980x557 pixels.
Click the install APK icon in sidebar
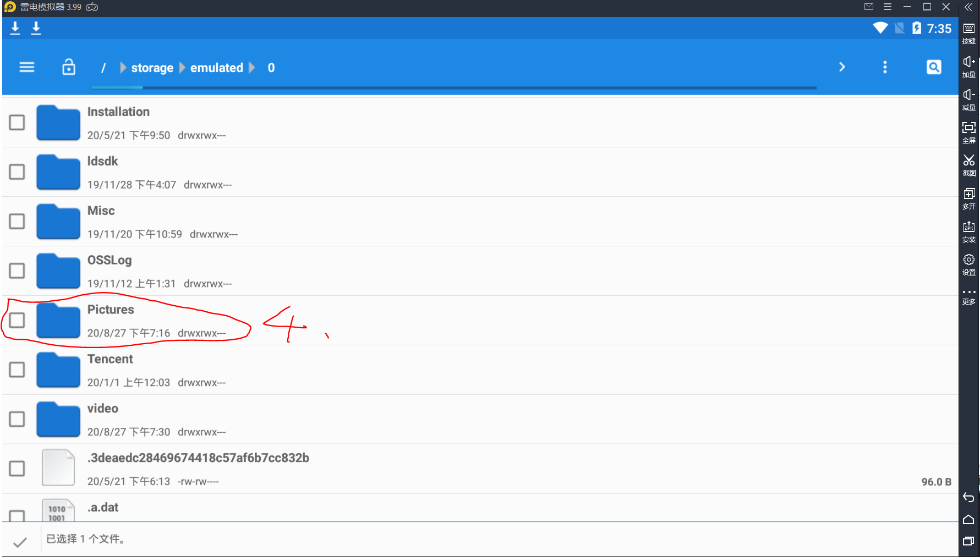tap(968, 230)
